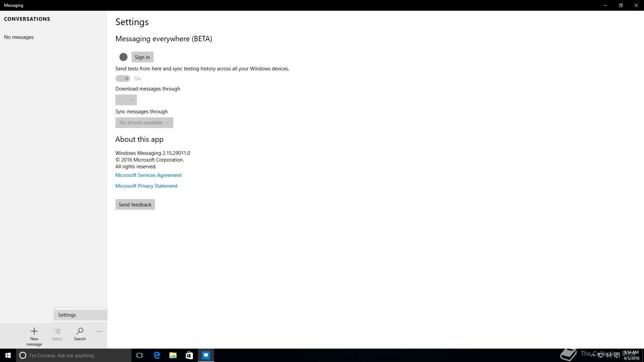
Task: Open the Action Center notifications icon
Action: (x=617, y=355)
